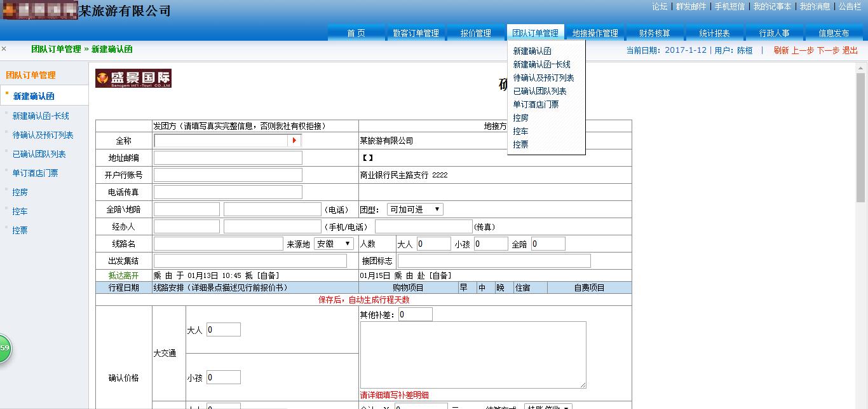Open the 团型 dropdown showing 可加可进
The image size is (868, 409).
click(x=415, y=209)
